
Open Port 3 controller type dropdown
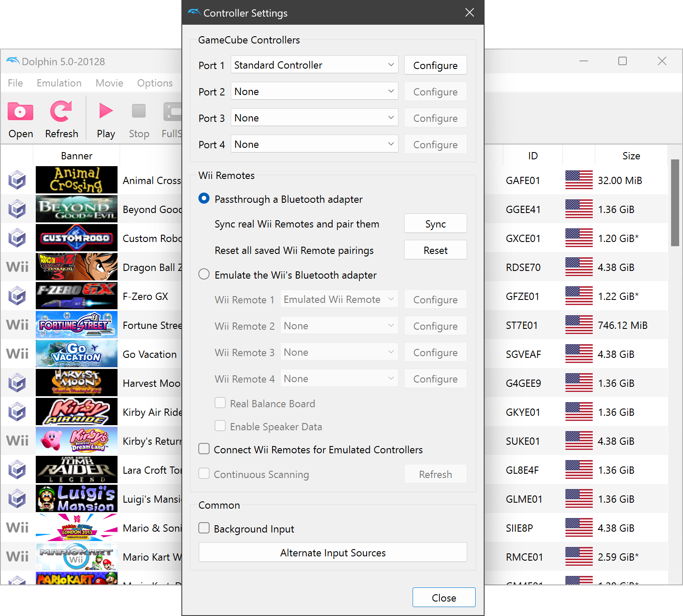[x=315, y=118]
